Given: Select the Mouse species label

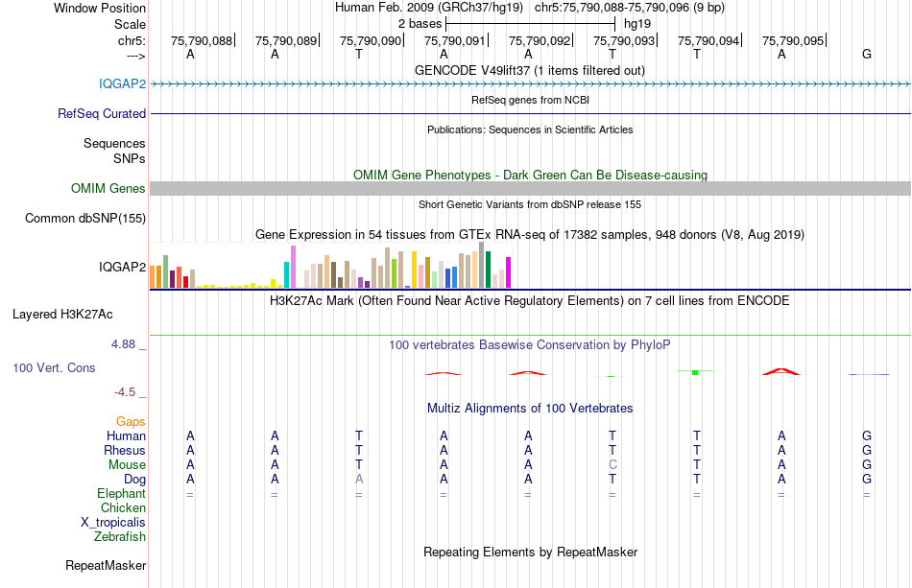Looking at the screenshot, I should pyautogui.click(x=127, y=465).
